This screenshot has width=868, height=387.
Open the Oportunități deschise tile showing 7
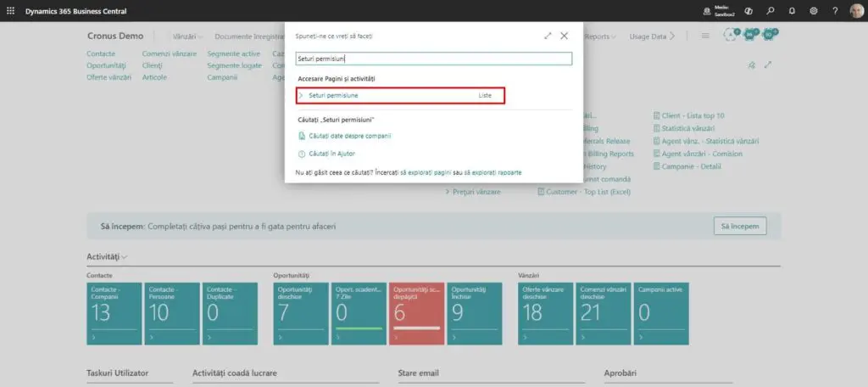click(301, 314)
